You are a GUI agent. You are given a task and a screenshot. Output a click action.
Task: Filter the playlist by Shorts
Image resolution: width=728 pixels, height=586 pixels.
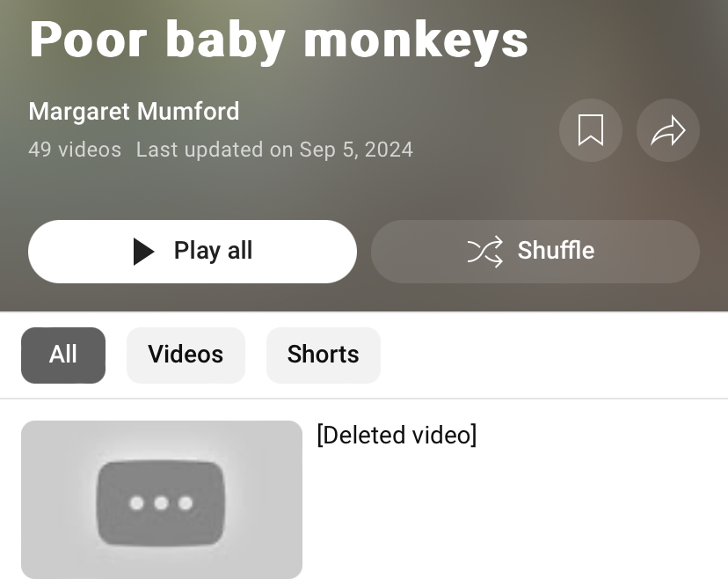324,355
